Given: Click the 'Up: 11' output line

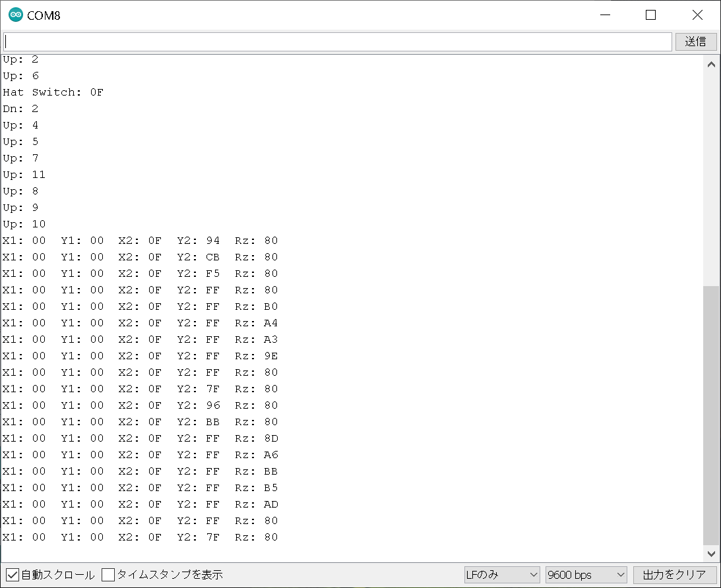Looking at the screenshot, I should [24, 175].
